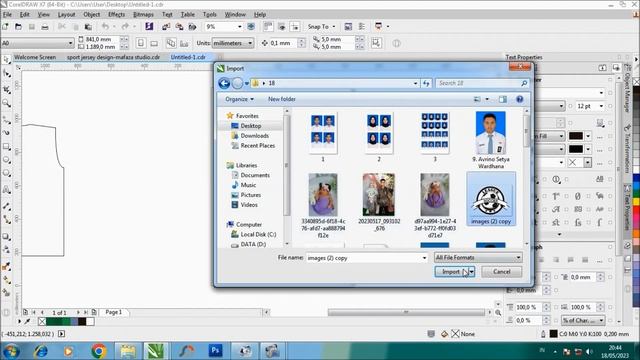This screenshot has height=360, width=640.
Task: Open the view options dropdown arrow
Action: pyautogui.click(x=487, y=99)
